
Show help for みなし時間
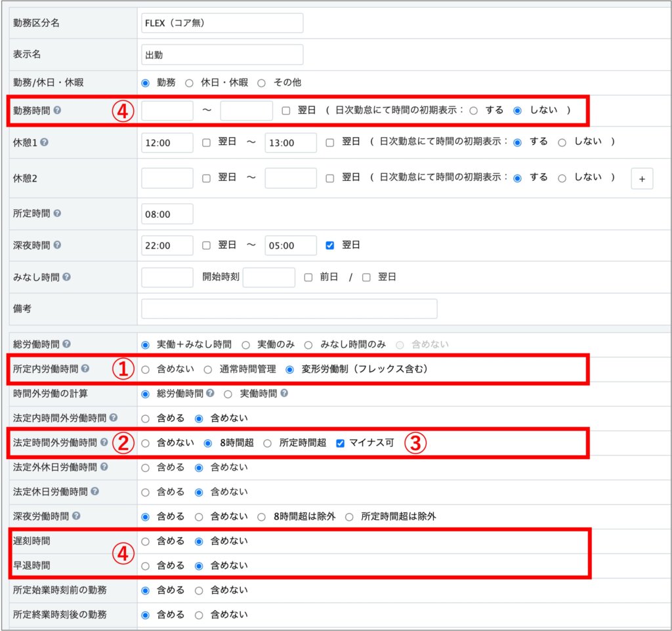pyautogui.click(x=66, y=277)
